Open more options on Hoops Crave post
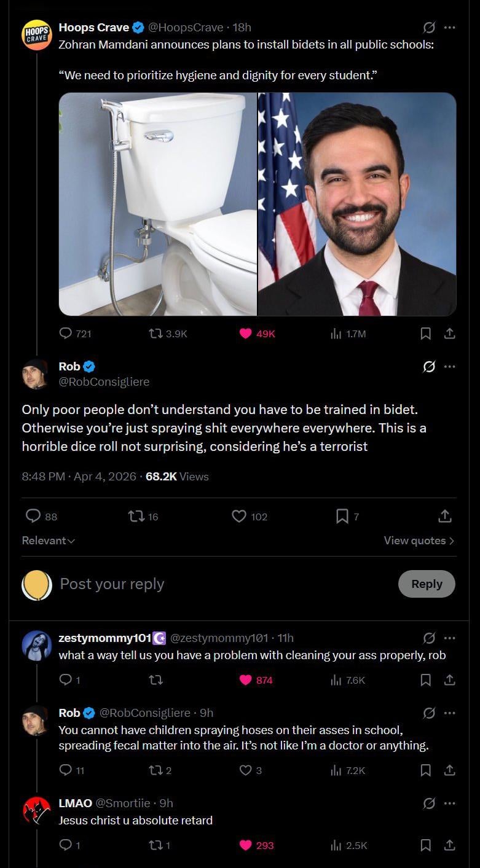The image size is (480, 868). [450, 28]
